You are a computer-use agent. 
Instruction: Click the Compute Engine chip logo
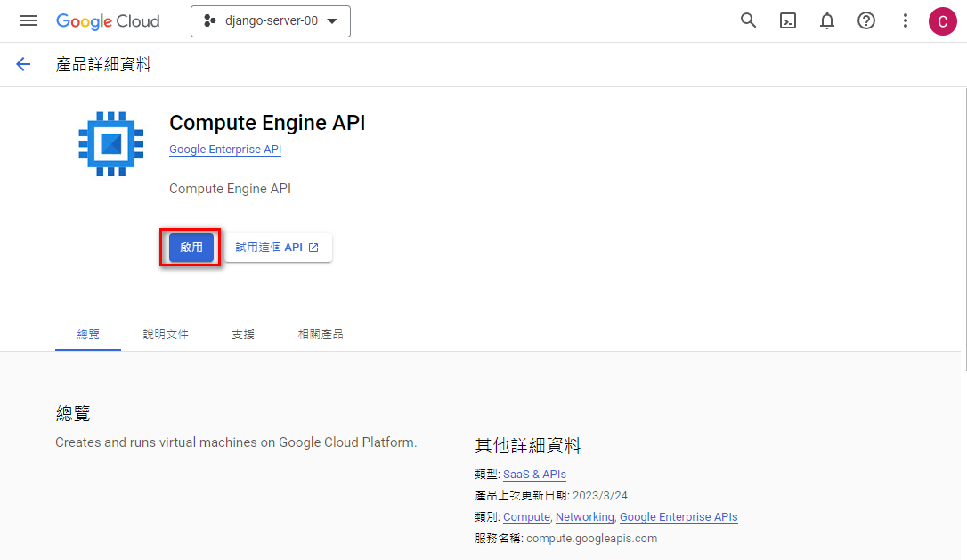111,143
